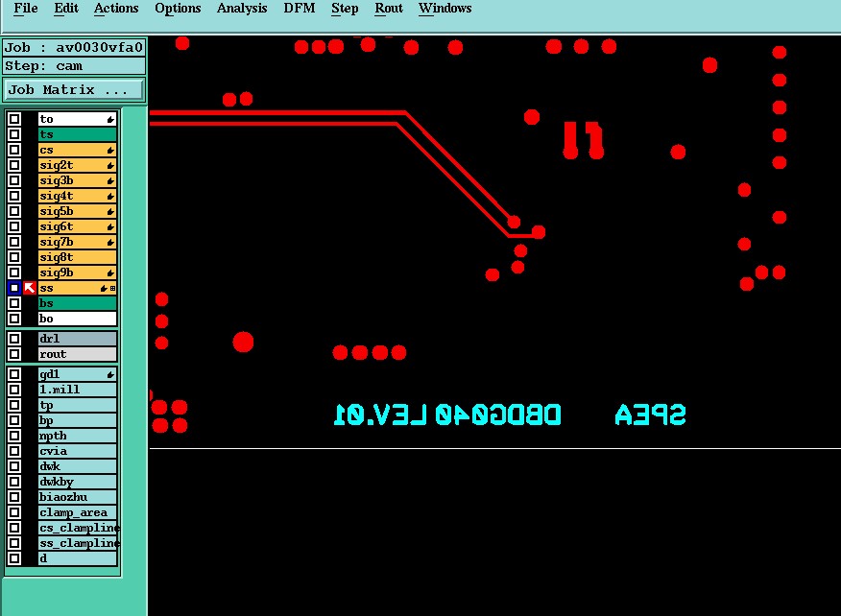Toggle the display checkbox for layer rout

(x=14, y=354)
